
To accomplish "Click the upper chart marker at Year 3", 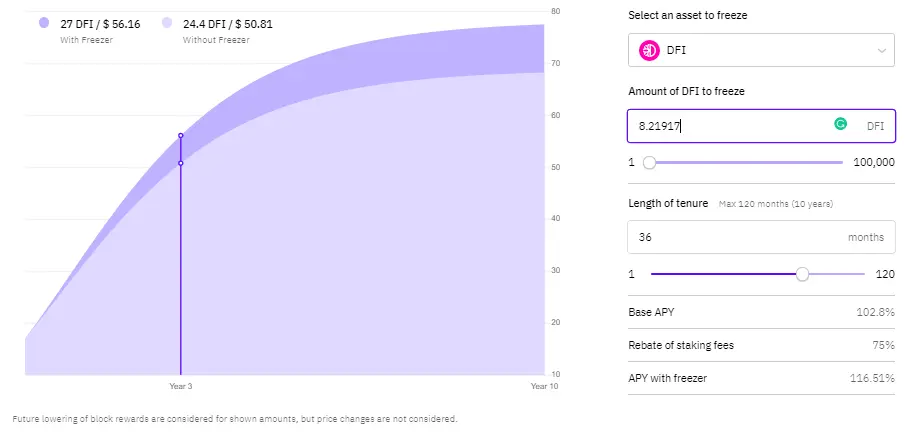I will point(181,135).
